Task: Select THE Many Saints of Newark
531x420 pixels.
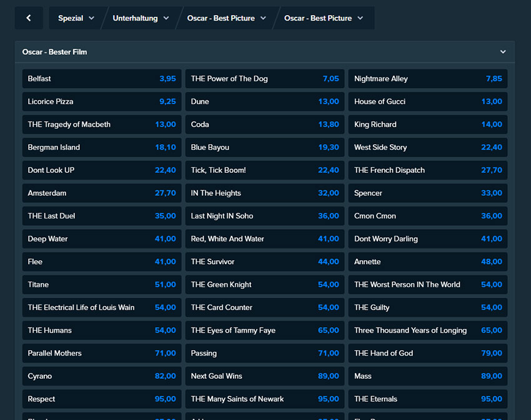Action: tap(265, 399)
